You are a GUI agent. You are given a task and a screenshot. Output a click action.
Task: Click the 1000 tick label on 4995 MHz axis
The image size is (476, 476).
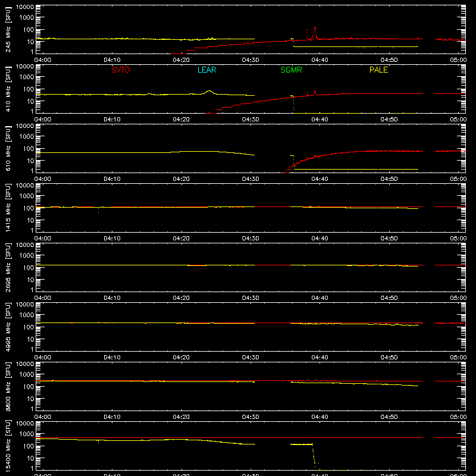coord(27,315)
